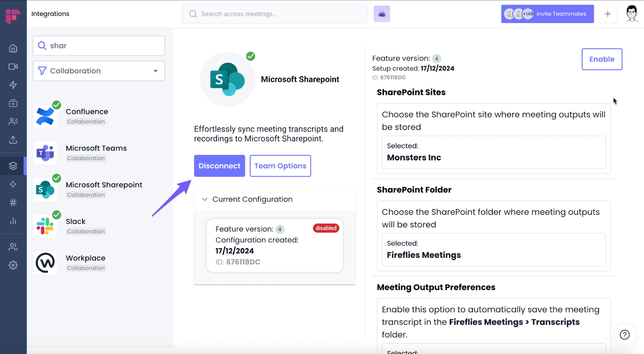
Task: Select the Integrations layers sidebar icon
Action: (x=13, y=166)
